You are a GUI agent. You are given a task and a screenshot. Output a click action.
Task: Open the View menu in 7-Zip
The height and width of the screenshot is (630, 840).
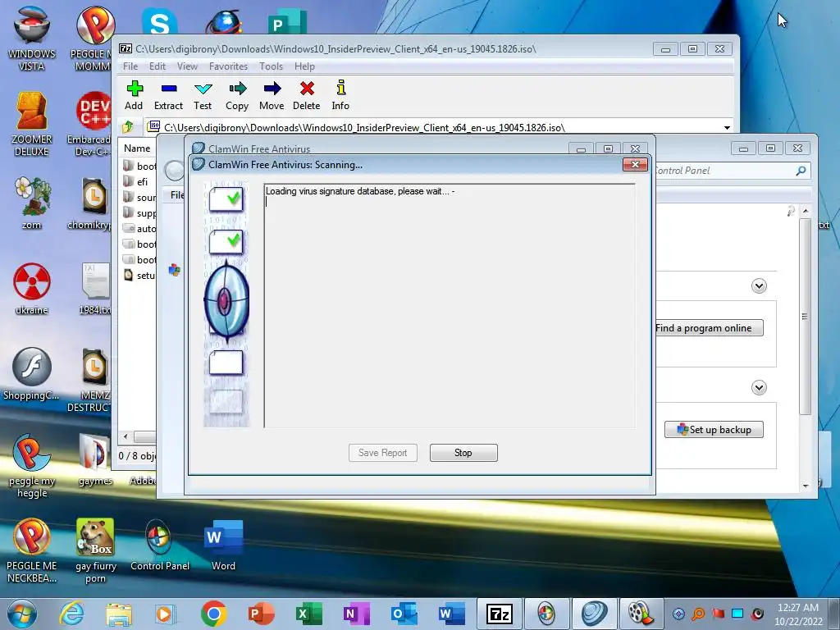(x=188, y=66)
